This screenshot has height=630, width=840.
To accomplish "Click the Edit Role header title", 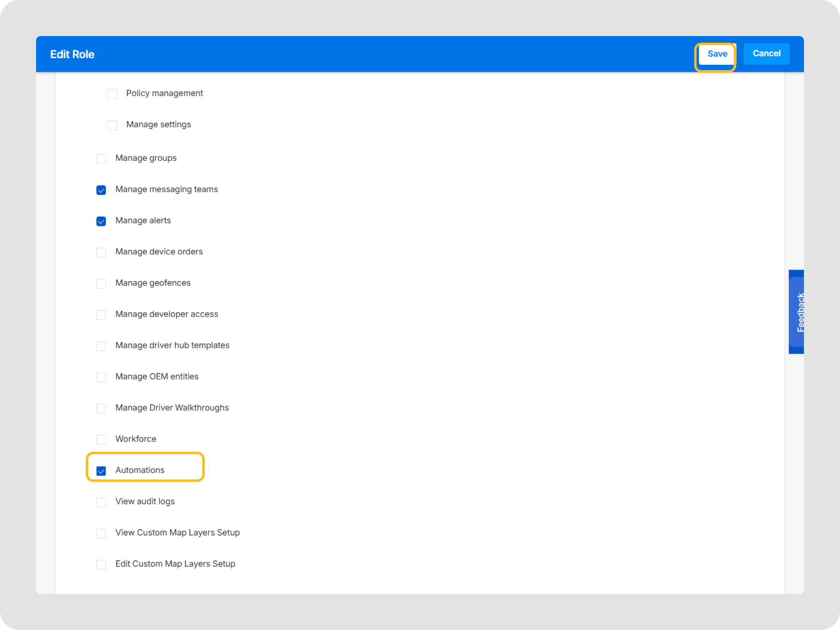I will [x=72, y=54].
